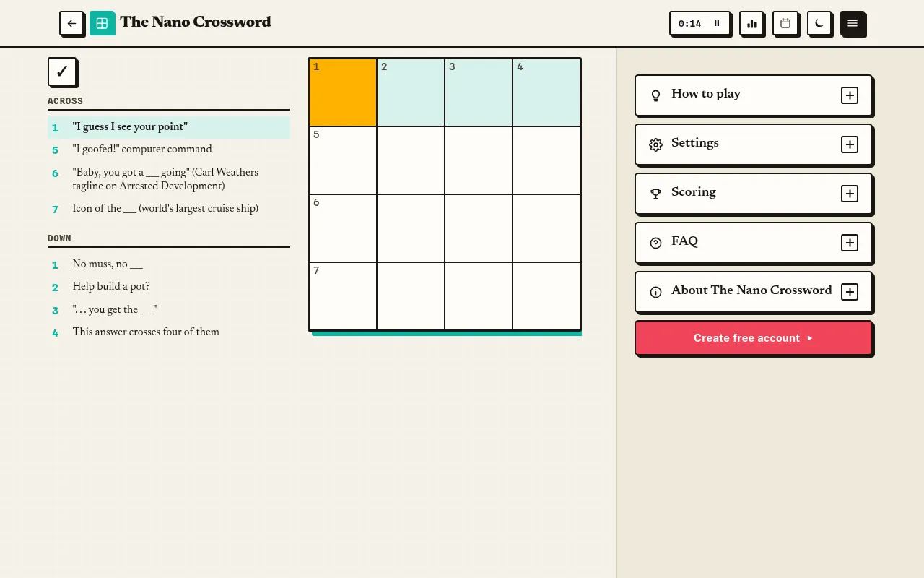Select grid cell numbered 7

tap(343, 296)
